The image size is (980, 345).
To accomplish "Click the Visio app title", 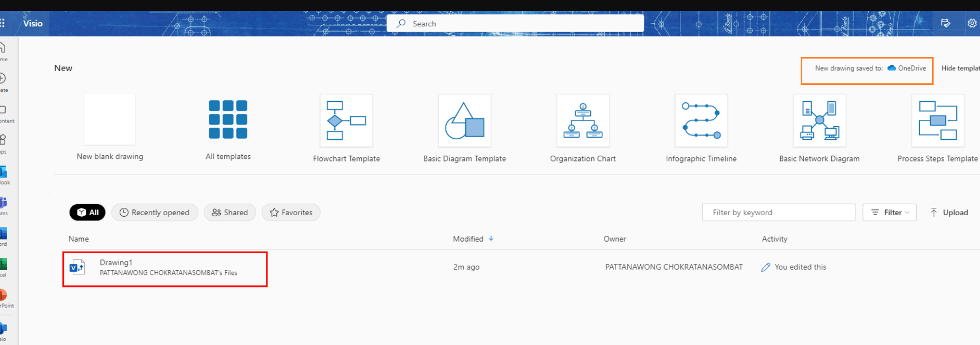I will coord(33,23).
